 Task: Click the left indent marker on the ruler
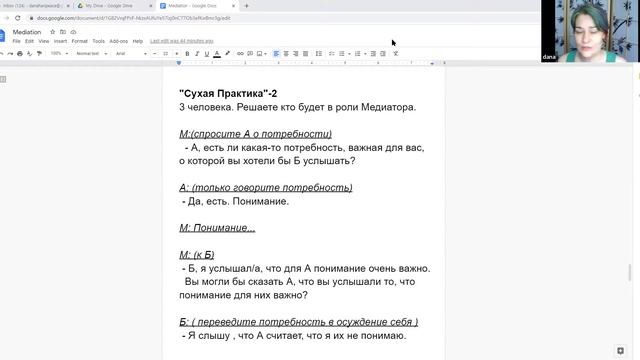click(x=179, y=63)
